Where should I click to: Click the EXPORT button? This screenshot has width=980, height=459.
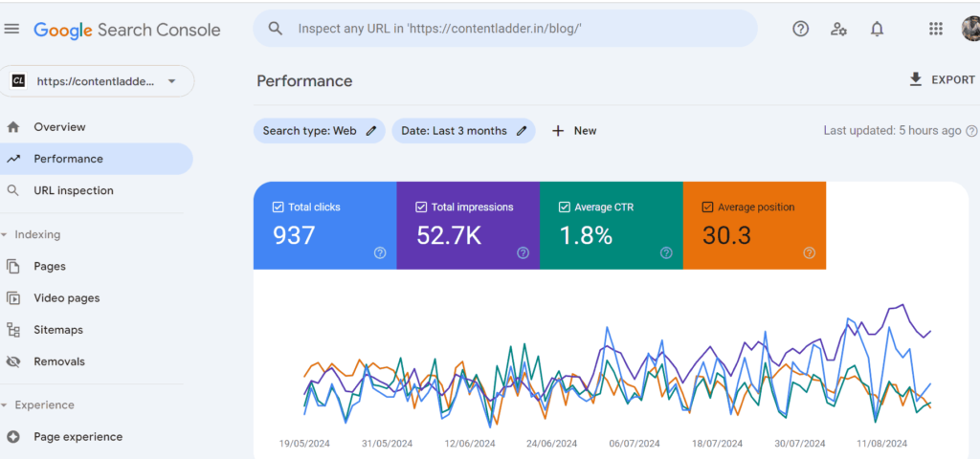pos(942,80)
